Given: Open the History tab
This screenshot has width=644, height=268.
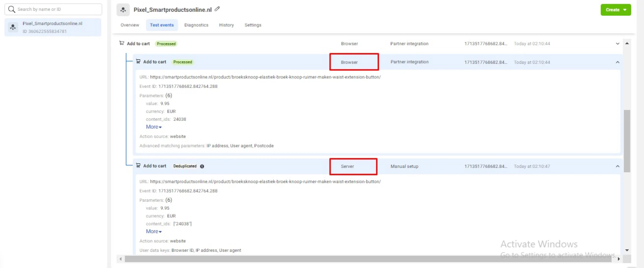Looking at the screenshot, I should [226, 25].
